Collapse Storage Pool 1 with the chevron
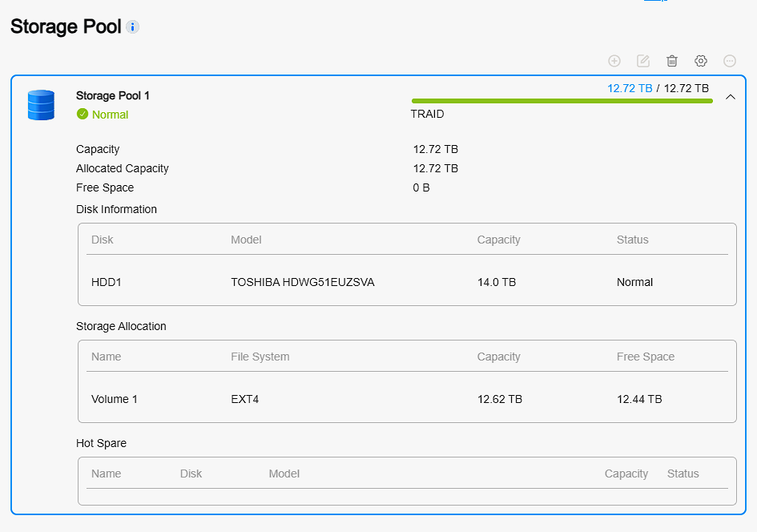 [x=731, y=97]
